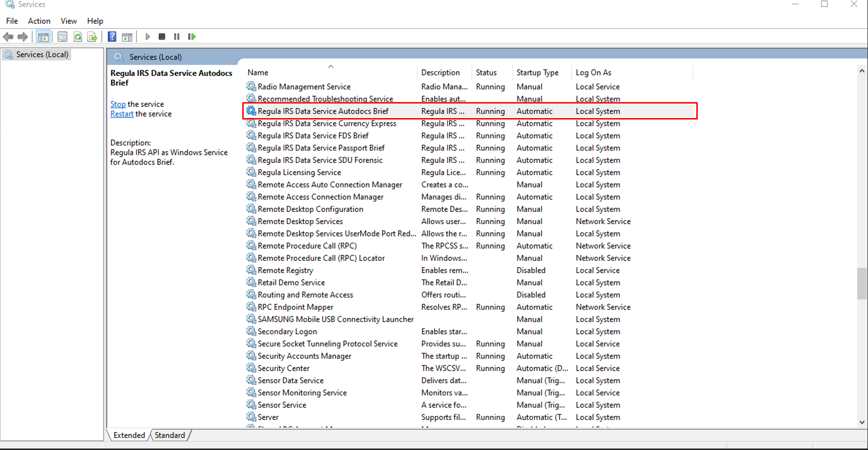Click the Restart Service toolbar icon
The height and width of the screenshot is (450, 868).
(x=192, y=37)
